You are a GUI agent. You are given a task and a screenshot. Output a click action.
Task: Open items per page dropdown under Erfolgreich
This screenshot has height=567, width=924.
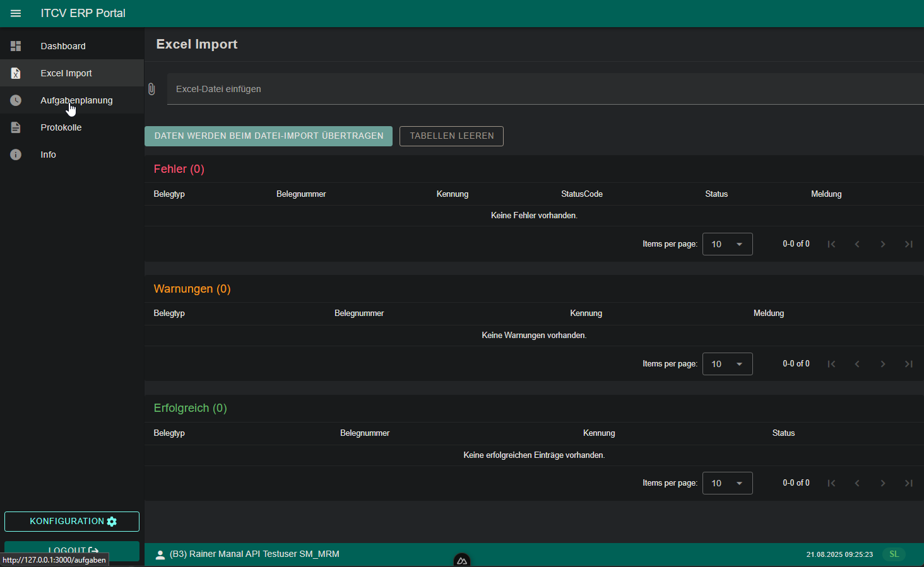coord(727,483)
